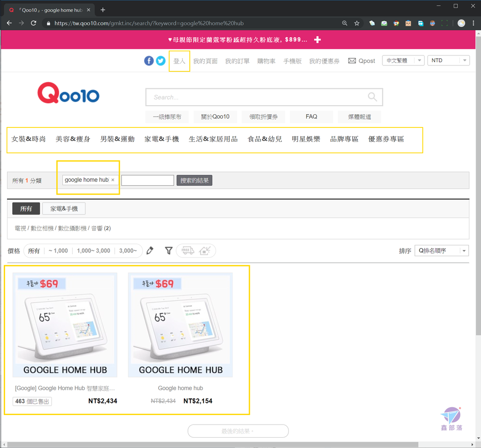481x448 pixels.
Task: Open the 購物車 shopping cart link
Action: 266,61
